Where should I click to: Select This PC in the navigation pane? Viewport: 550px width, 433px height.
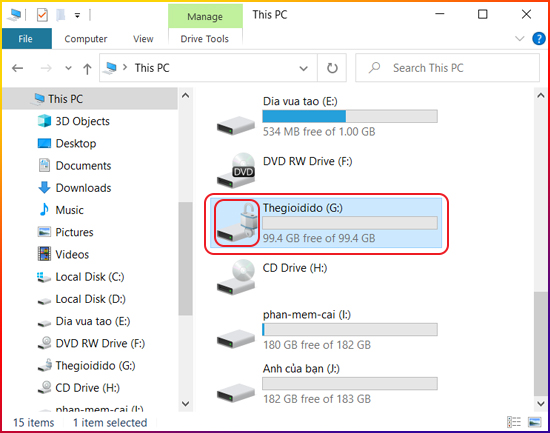pos(90,99)
